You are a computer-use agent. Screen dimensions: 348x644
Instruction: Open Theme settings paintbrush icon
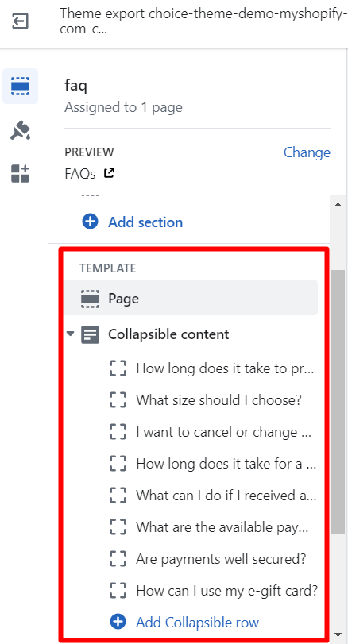(20, 131)
